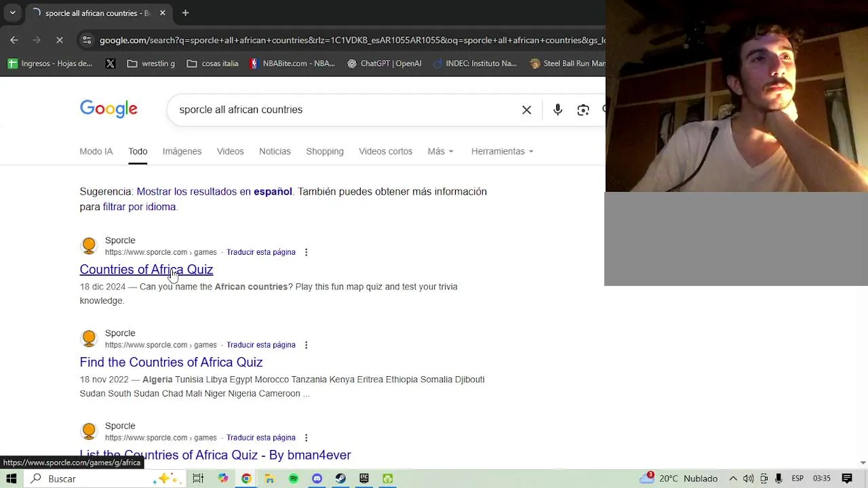Open the Steel Ball Run bookmark
Screen dimensions: 868x488
(x=567, y=63)
